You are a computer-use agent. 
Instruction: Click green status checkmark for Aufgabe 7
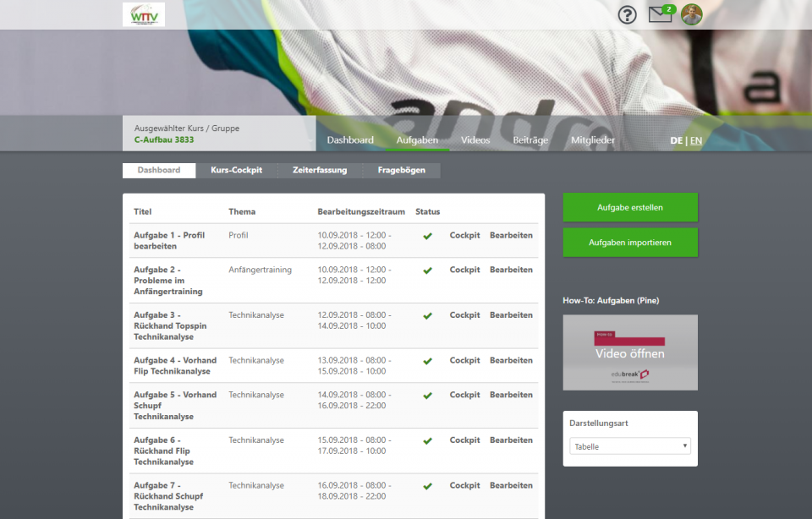(x=427, y=486)
